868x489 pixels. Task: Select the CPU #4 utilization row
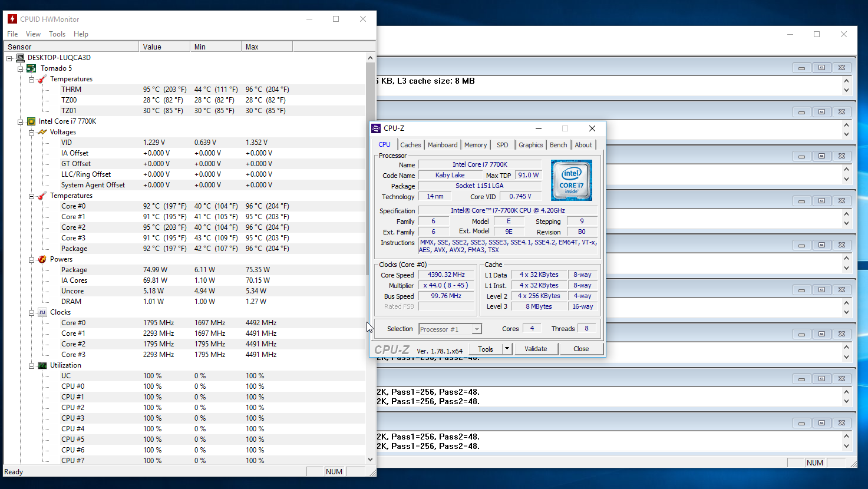pos(184,429)
